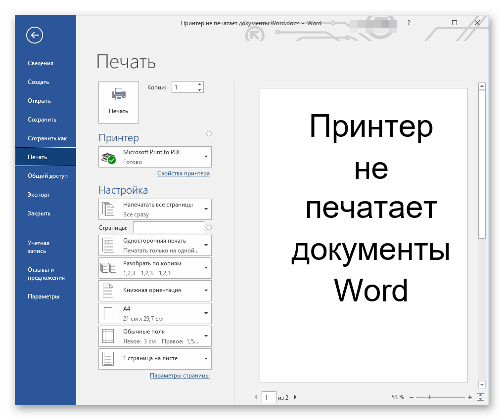Open the Обычные поля margins dropdown

(155, 336)
